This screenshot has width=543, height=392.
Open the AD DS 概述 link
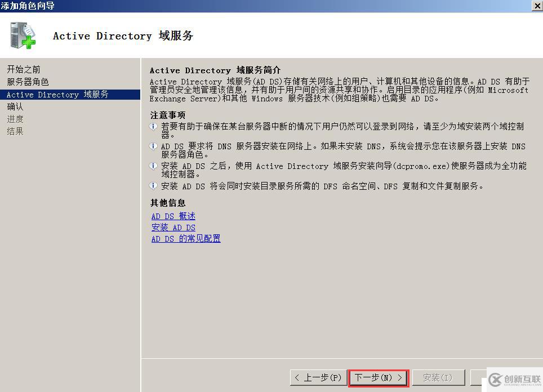point(173,216)
